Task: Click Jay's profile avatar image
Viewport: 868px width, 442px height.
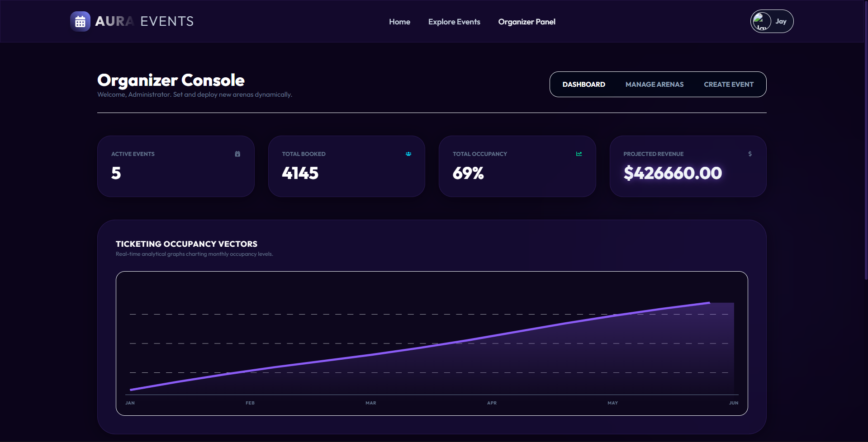Action: pyautogui.click(x=762, y=21)
